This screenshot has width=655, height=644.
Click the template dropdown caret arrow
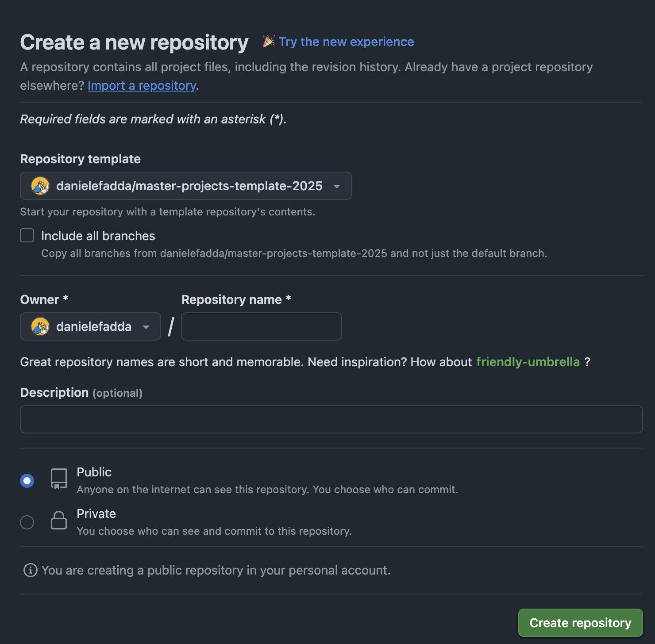(337, 187)
